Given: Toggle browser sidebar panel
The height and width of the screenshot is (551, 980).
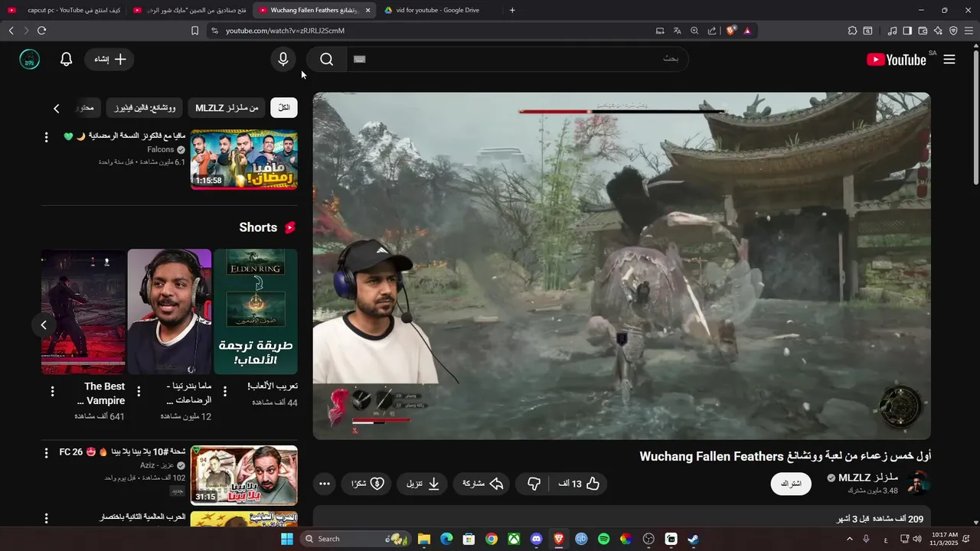Looking at the screenshot, I should (907, 31).
